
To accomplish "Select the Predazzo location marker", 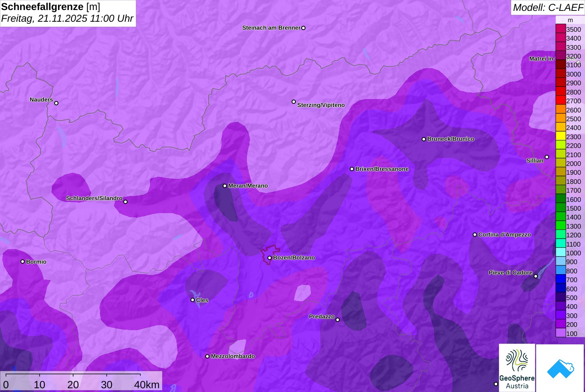I will (338, 320).
